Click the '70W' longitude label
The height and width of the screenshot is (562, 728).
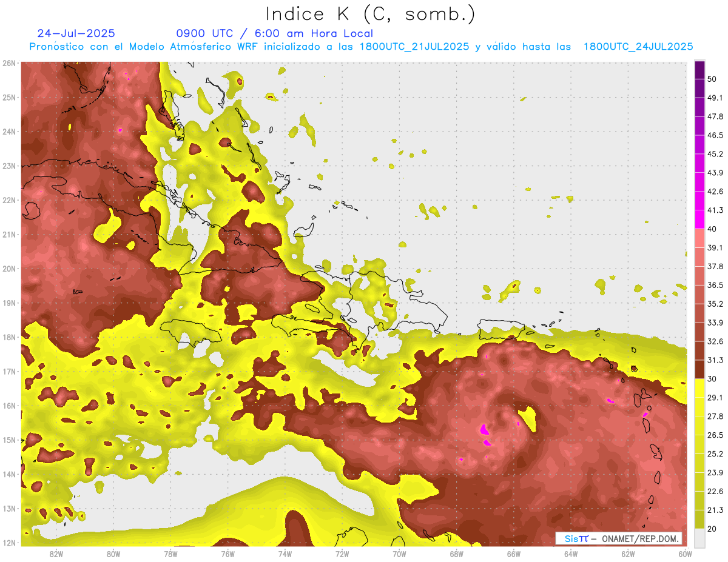399,554
